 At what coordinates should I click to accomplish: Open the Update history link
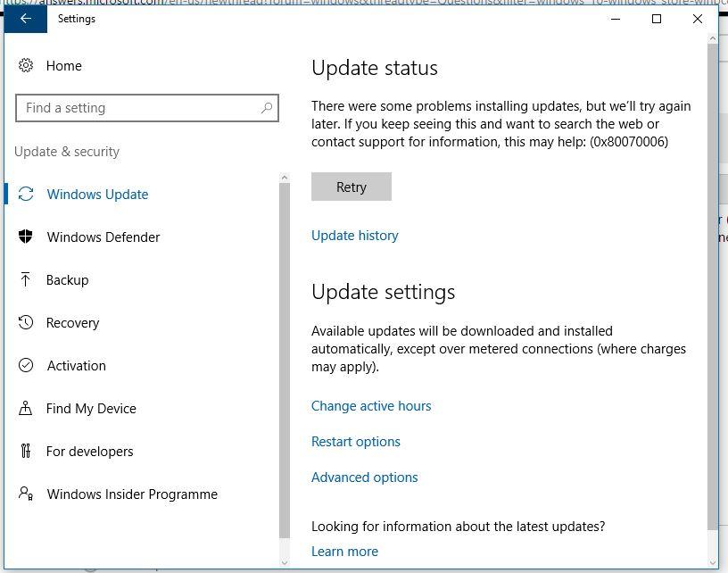pos(354,236)
